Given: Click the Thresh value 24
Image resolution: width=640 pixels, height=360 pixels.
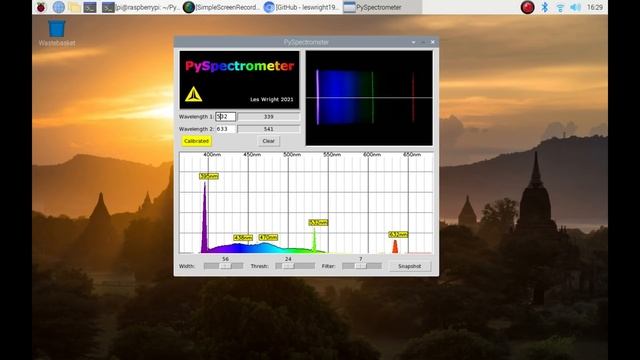Looking at the screenshot, I should coord(288,259).
